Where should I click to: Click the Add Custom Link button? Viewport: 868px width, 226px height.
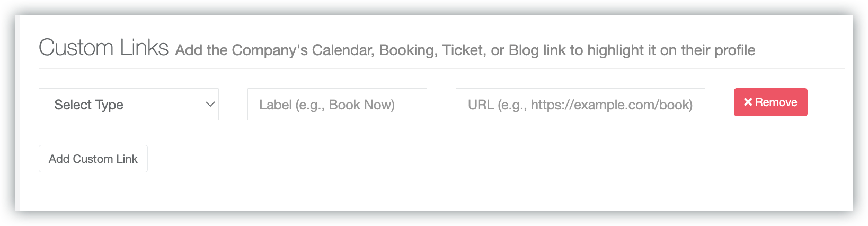(x=93, y=159)
